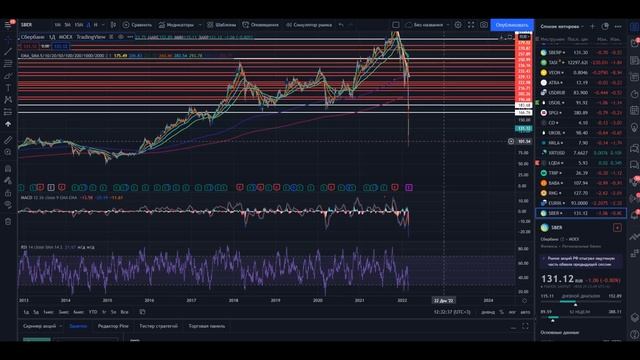Screen dimensions: 640x360
Task: Click the Сравнить compare button
Action: (137, 25)
